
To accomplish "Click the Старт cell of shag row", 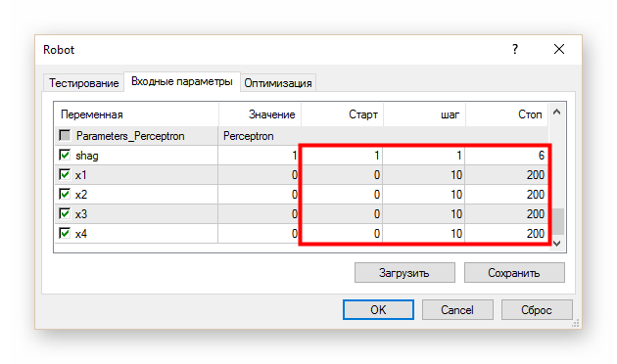I will (342, 156).
